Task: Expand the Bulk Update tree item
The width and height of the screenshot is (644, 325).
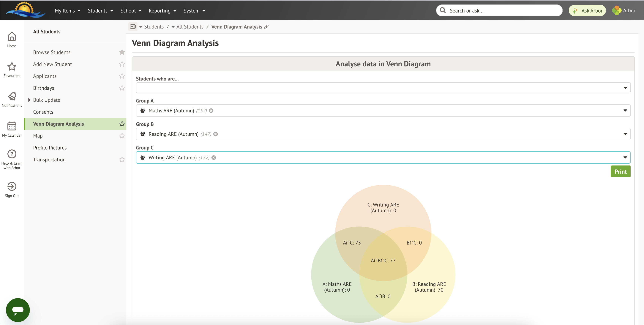Action: click(29, 100)
